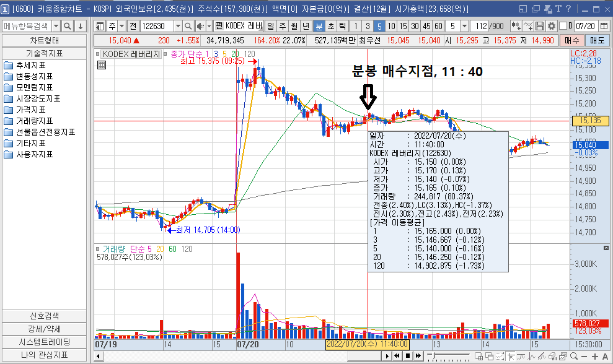Open the 기술적지표 panel tab
The height and width of the screenshot is (364, 613).
44,53
